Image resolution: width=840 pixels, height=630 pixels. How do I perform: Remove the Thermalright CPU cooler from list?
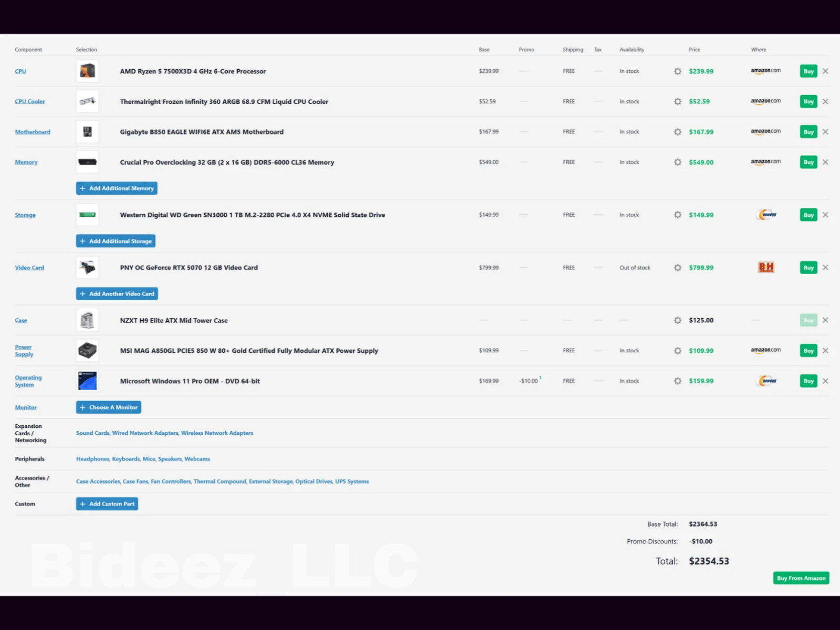coord(825,102)
